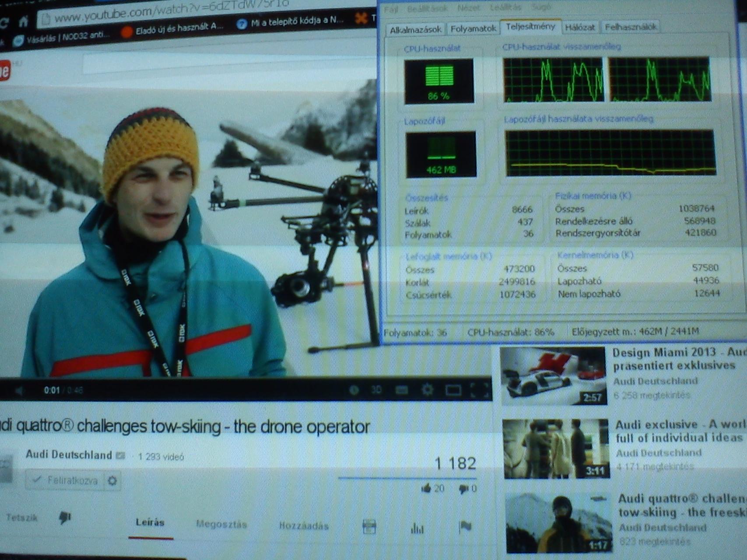Open Task Manager Beállítások menu

click(428, 8)
